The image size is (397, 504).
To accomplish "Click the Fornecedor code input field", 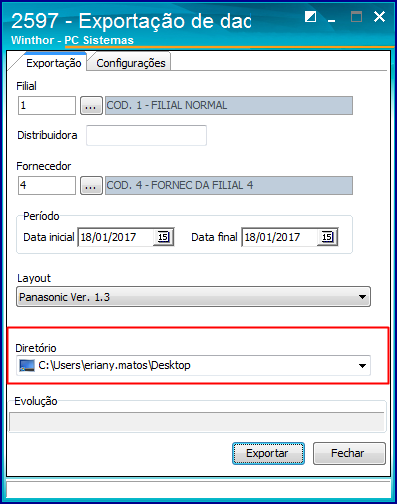I will 47,185.
